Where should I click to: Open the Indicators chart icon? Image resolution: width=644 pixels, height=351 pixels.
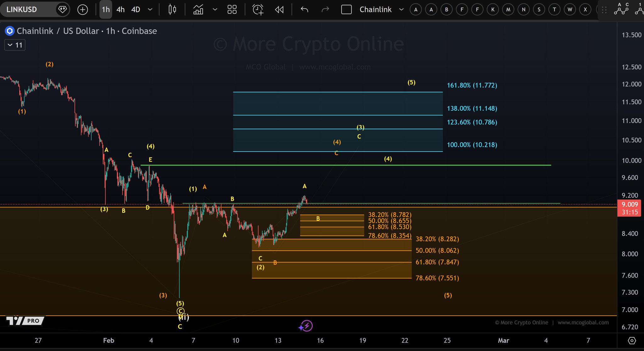[198, 9]
